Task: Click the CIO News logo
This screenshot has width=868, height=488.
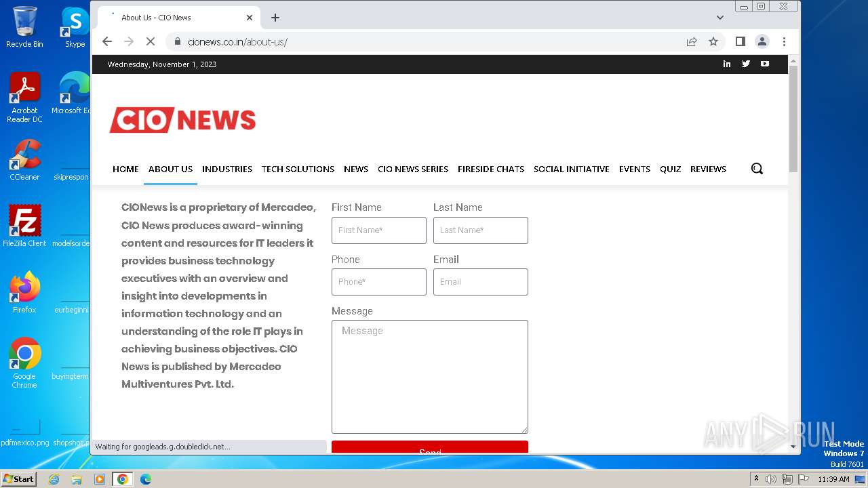Action: point(182,120)
